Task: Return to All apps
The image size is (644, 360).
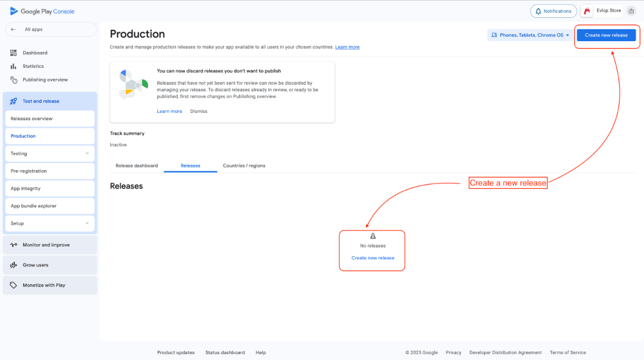Action: tap(51, 30)
